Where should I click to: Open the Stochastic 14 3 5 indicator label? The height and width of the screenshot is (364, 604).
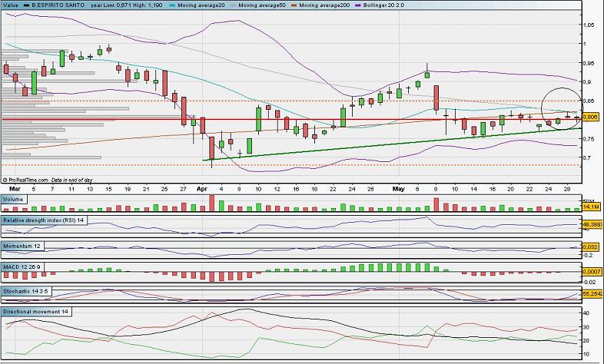(26, 291)
